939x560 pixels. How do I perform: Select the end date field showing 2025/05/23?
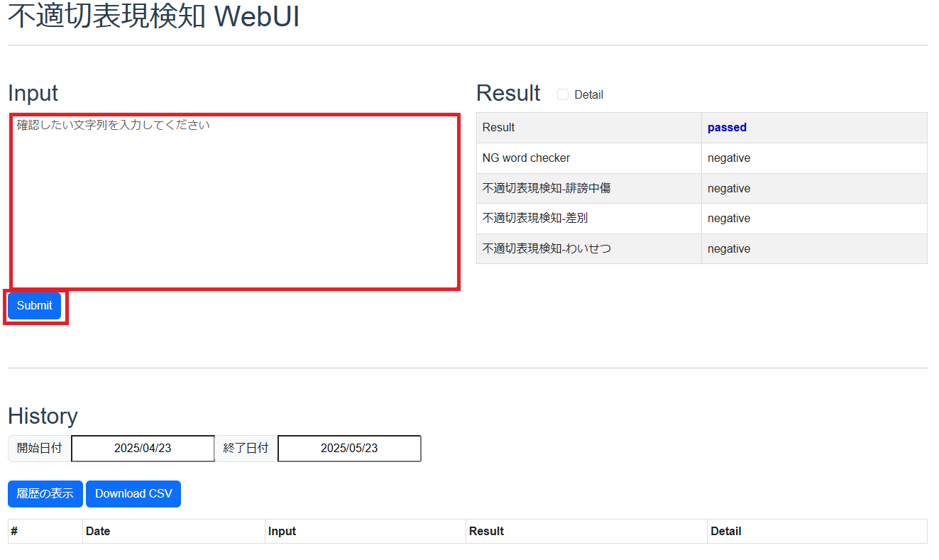pyautogui.click(x=349, y=449)
